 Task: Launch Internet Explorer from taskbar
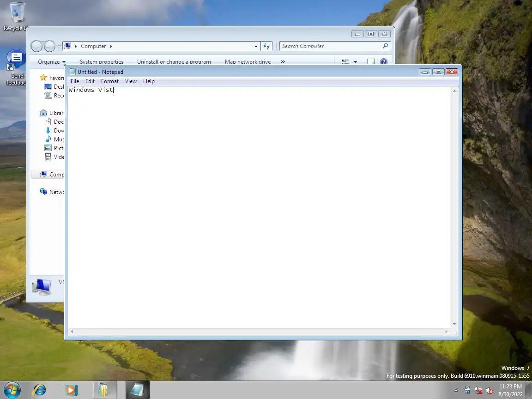(x=39, y=390)
